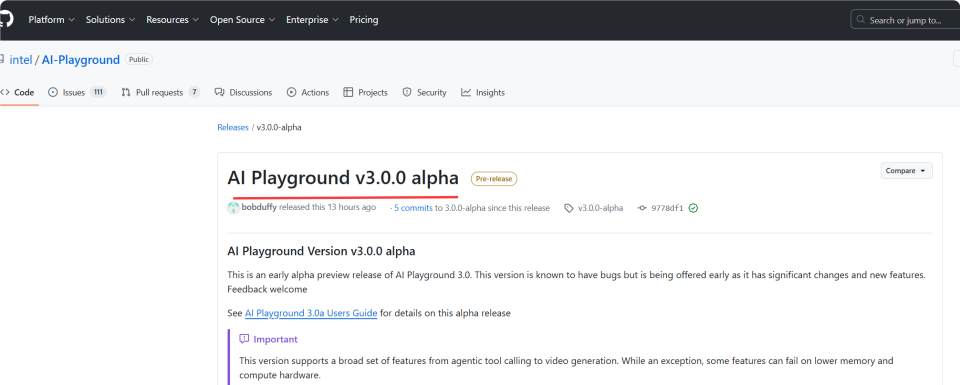
Task: Click the v3.0.0-alpha breadcrumb text
Action: [x=279, y=127]
